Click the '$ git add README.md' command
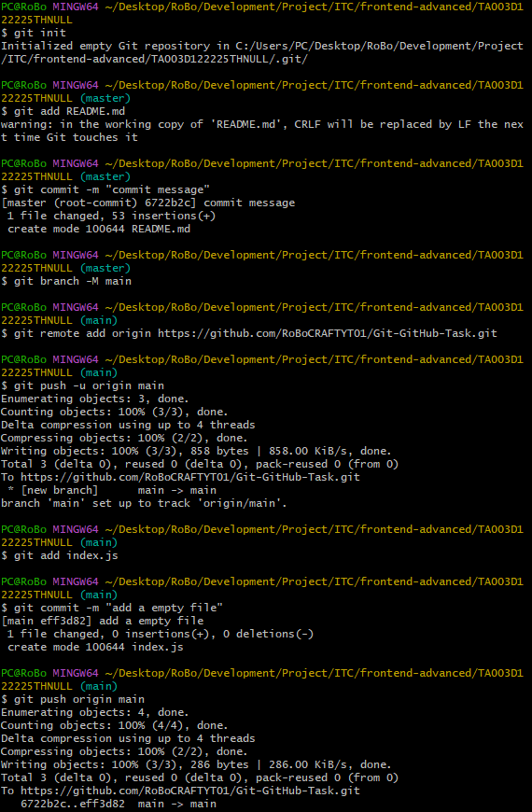This screenshot has width=532, height=812. 63,111
